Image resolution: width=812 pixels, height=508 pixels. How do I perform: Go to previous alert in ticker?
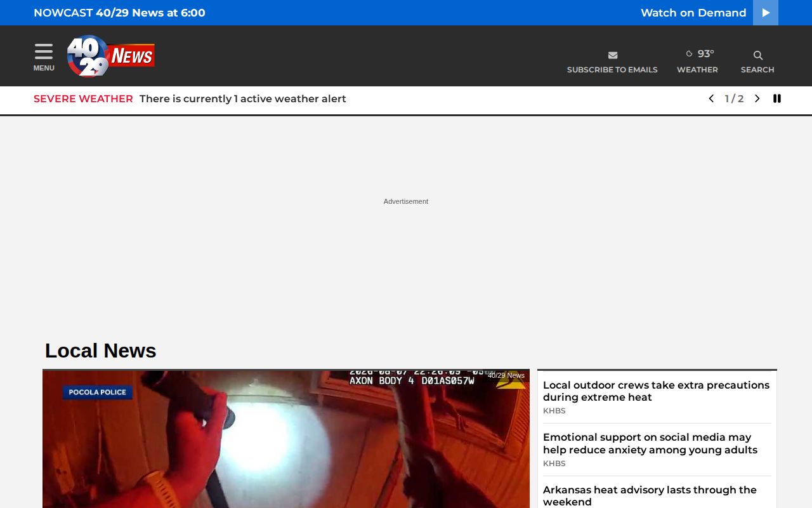(711, 98)
